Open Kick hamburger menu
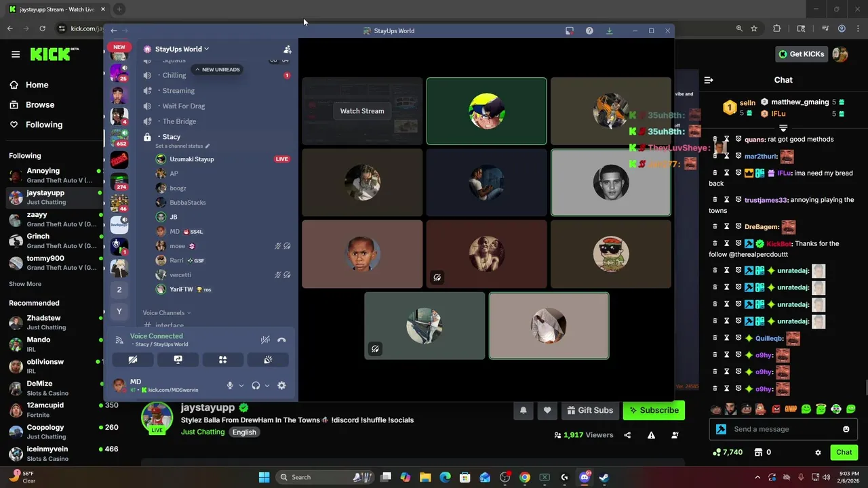Image resolution: width=868 pixels, height=488 pixels. (16, 54)
